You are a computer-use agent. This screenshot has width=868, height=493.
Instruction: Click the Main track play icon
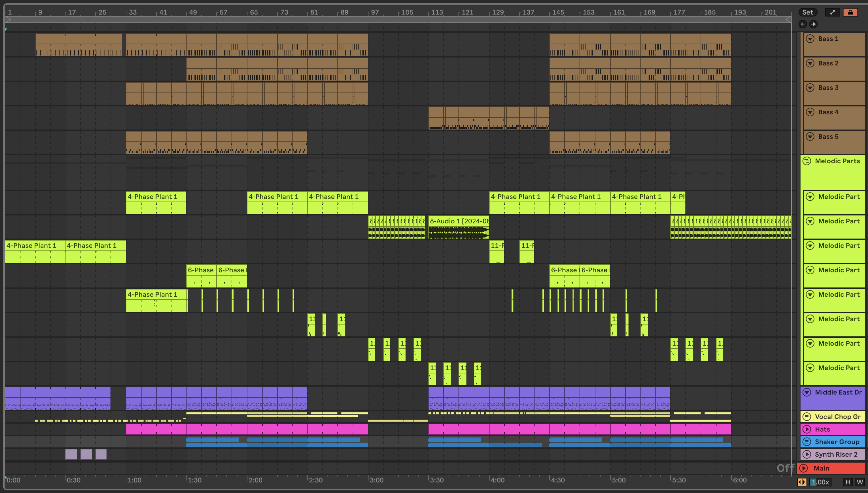coord(803,468)
